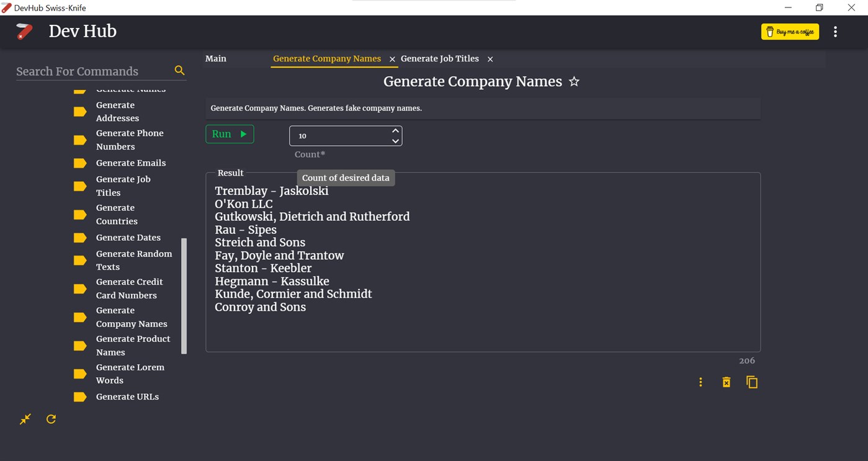Click the search magnifier icon
This screenshot has width=868, height=461.
pos(179,71)
